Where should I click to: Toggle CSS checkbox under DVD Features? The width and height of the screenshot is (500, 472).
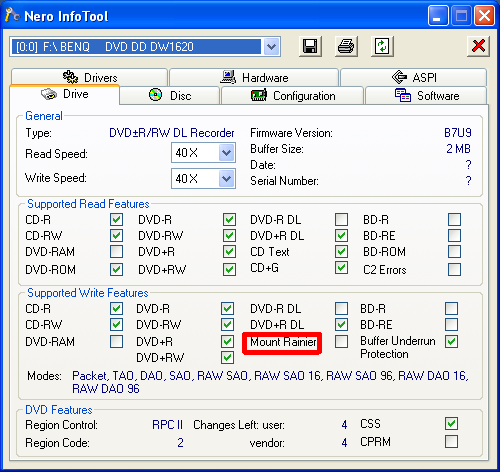point(451,424)
